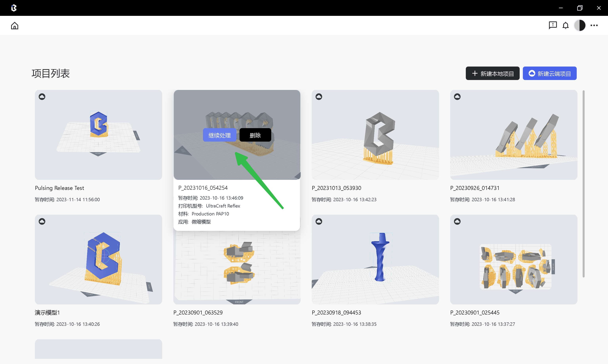Click 新建云端项目 button

(549, 73)
